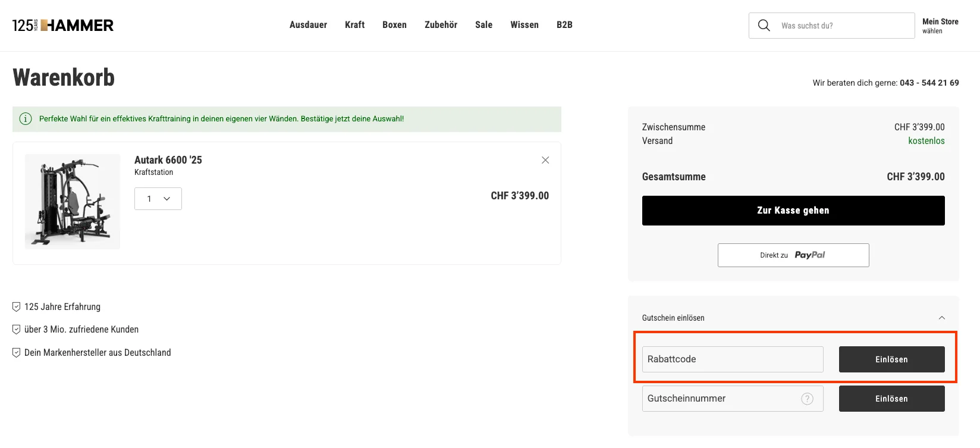Open the Boxen menu
This screenshot has height=448, width=980.
tap(395, 25)
